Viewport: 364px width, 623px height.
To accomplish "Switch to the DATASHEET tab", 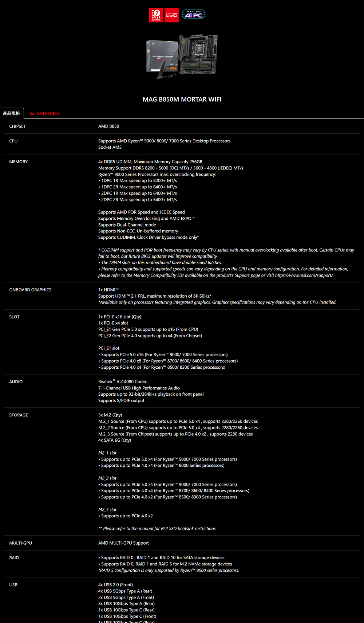I will pyautogui.click(x=48, y=113).
